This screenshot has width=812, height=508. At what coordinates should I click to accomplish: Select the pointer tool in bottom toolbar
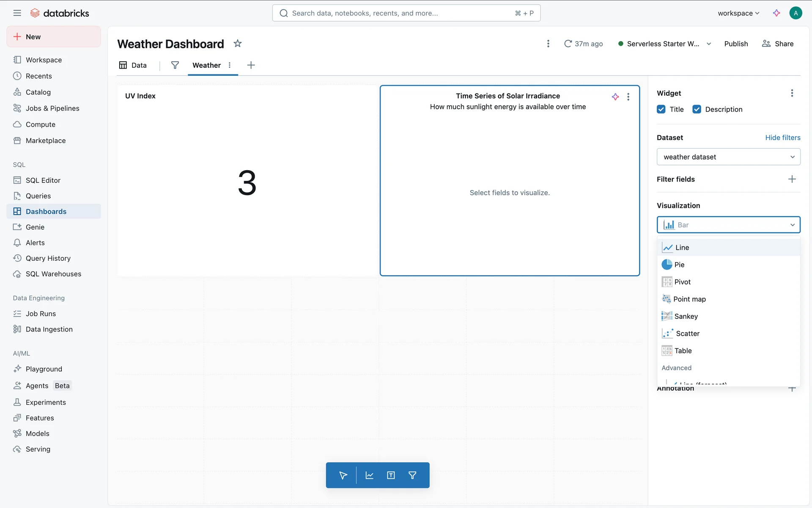point(343,475)
